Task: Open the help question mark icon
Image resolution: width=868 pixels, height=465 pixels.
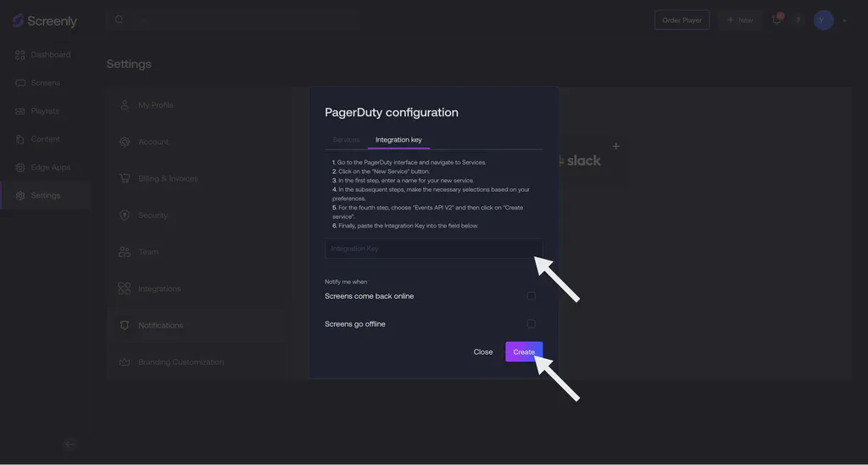Action: pos(798,20)
